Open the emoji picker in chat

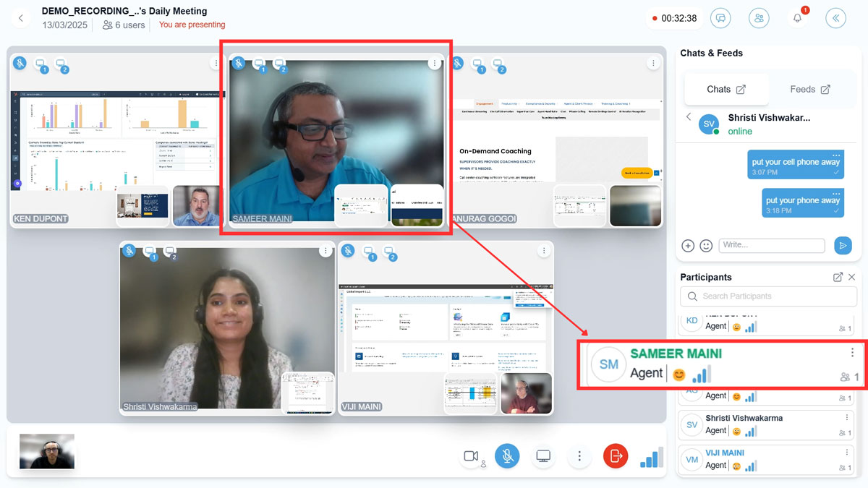click(706, 246)
